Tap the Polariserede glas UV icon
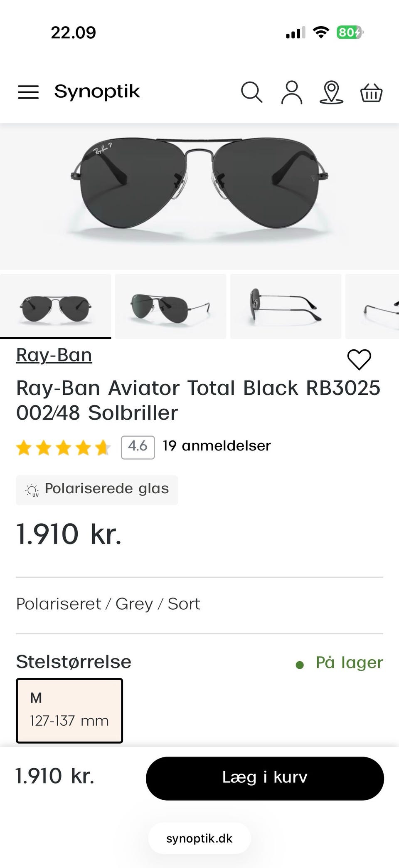This screenshot has width=399, height=868. click(32, 490)
